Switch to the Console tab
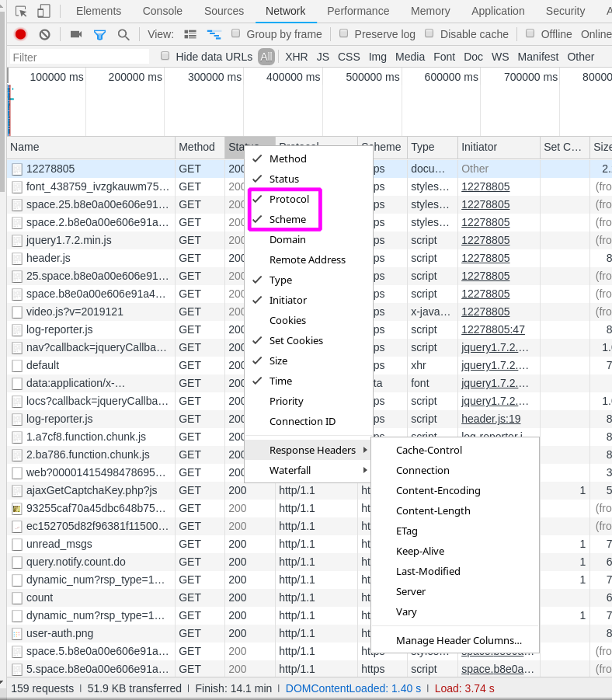The height and width of the screenshot is (700, 612). [x=162, y=11]
